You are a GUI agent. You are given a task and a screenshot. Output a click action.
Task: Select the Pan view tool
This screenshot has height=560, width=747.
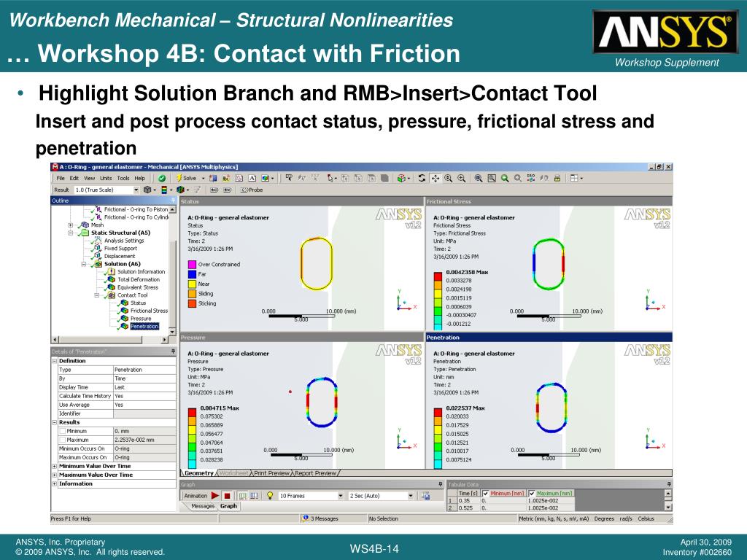[x=435, y=178]
